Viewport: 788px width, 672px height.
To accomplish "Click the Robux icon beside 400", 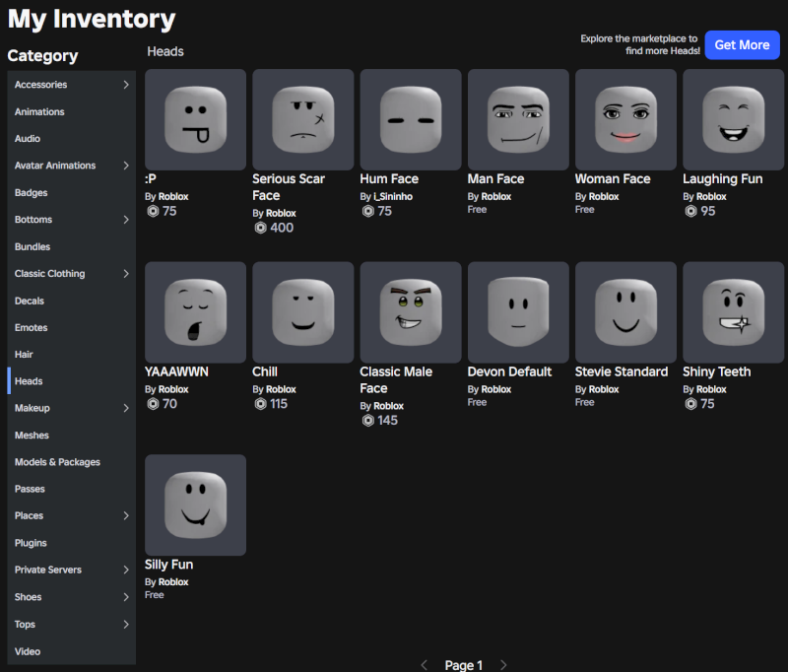I will pos(260,228).
